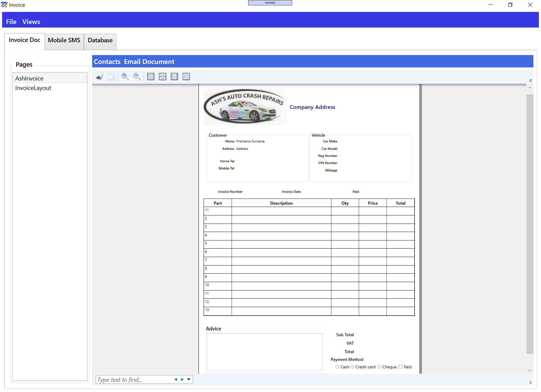Check the Paid checkbox
The height and width of the screenshot is (392, 541).
click(401, 367)
